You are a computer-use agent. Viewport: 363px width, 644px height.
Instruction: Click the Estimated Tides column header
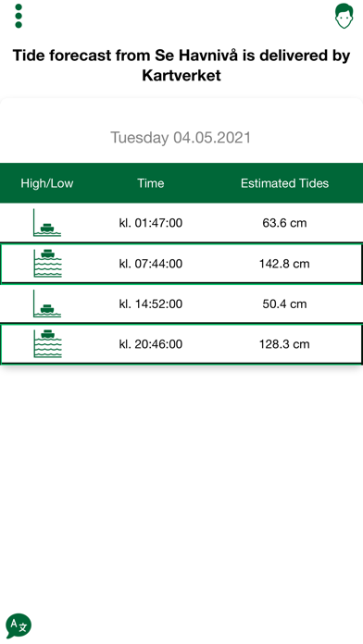tap(284, 183)
